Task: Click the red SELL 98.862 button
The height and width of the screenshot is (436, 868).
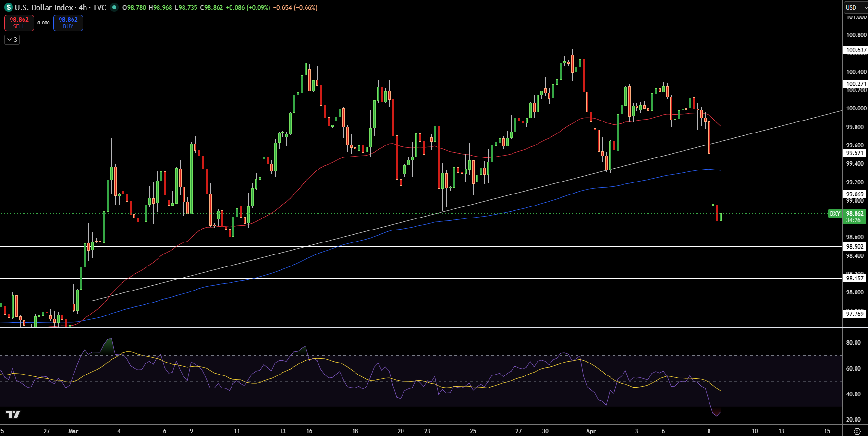Action: pyautogui.click(x=19, y=23)
